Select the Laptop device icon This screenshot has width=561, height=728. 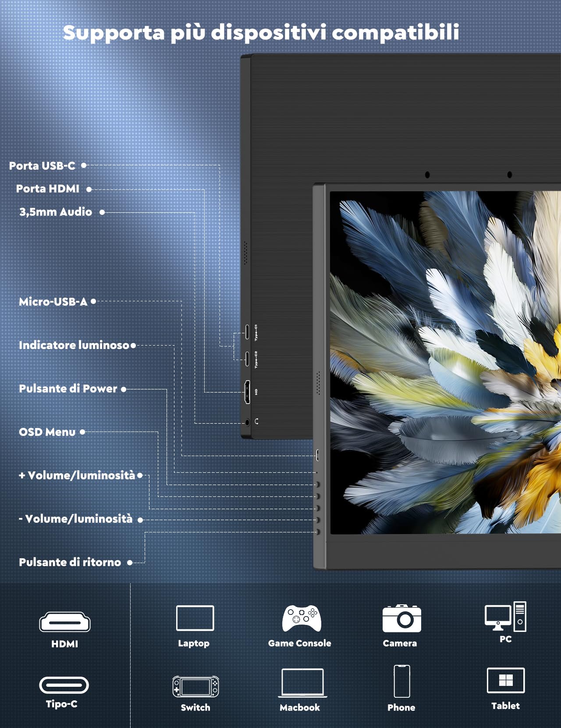click(195, 618)
